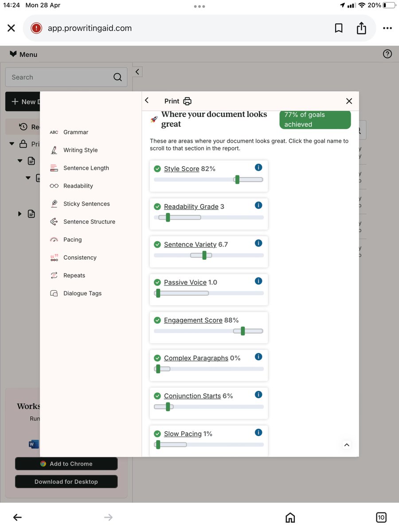
Task: Click the Sentence Length bars icon
Action: pos(54,168)
